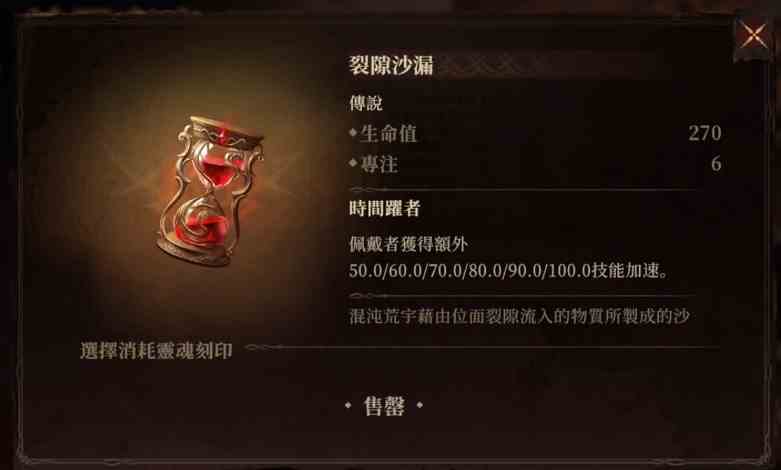Open the 選擇消耗靈魂刻印 section header

tap(156, 351)
